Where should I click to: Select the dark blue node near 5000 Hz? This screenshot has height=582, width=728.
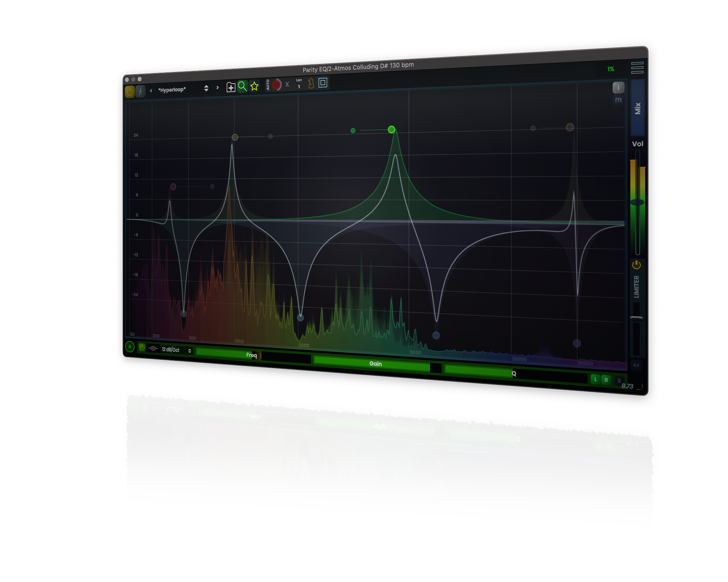tap(436, 335)
